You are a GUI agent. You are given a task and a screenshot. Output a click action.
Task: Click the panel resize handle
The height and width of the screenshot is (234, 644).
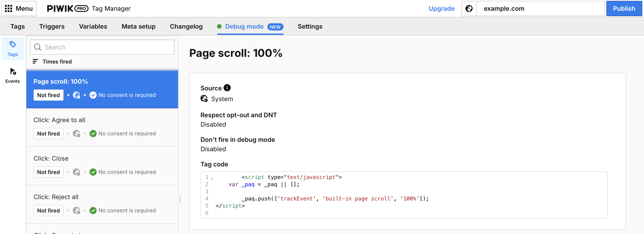coord(180,199)
